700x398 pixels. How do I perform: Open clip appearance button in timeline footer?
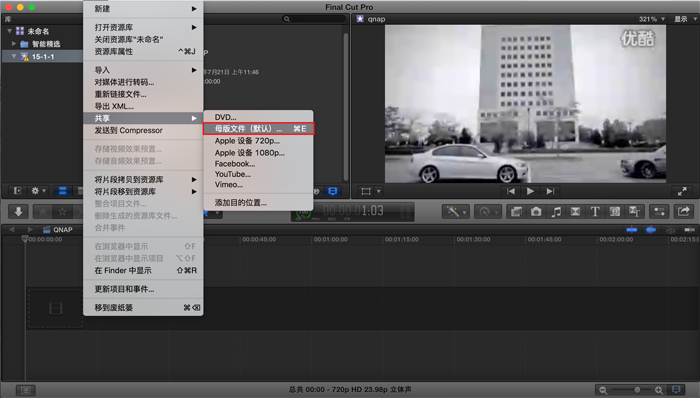pyautogui.click(x=676, y=390)
